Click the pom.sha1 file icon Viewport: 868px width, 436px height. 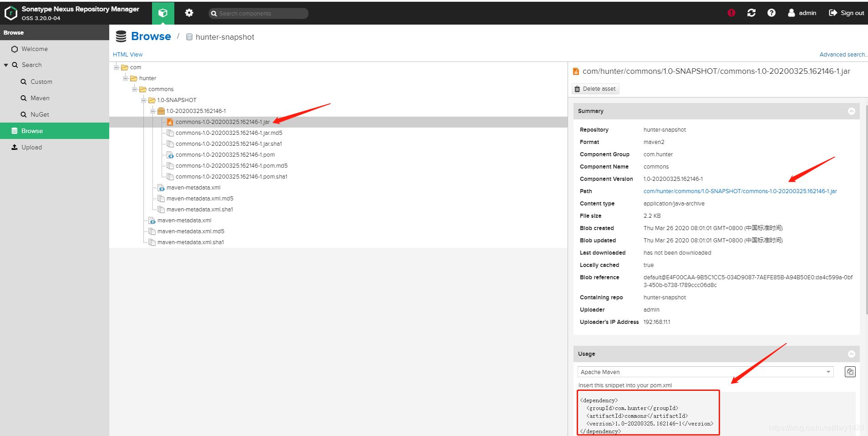pyautogui.click(x=170, y=176)
